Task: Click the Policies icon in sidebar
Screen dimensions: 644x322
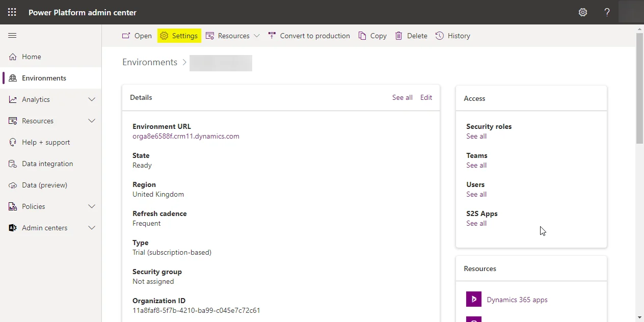Action: [13, 206]
